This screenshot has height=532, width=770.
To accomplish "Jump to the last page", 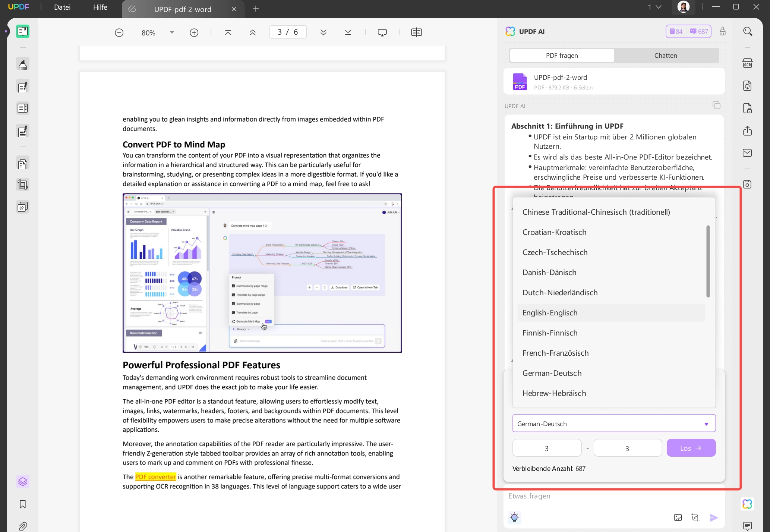I will coord(348,32).
